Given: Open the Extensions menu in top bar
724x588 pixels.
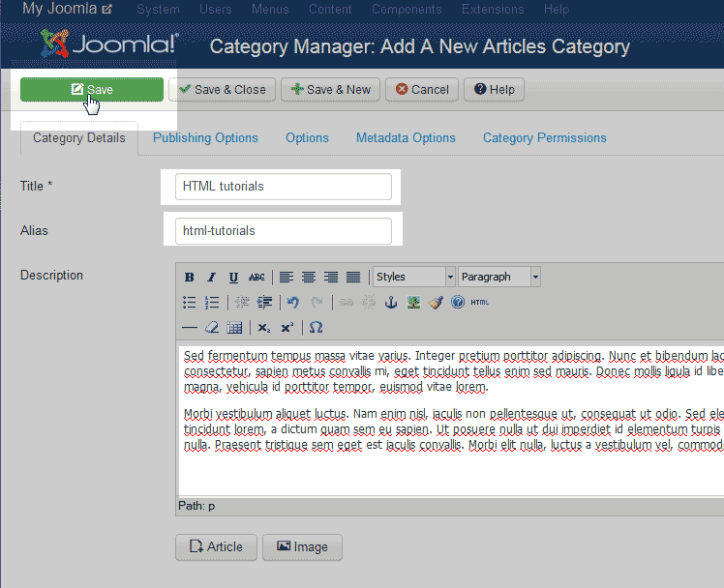Looking at the screenshot, I should [x=493, y=10].
